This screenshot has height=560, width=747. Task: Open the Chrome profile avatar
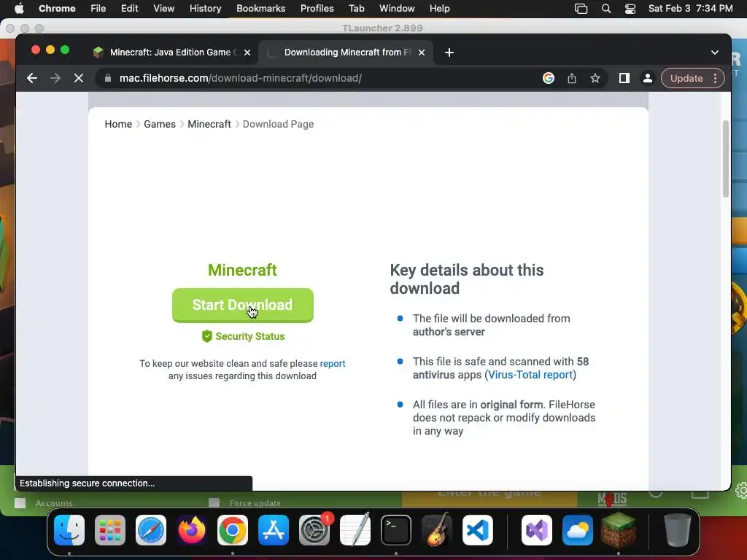648,78
